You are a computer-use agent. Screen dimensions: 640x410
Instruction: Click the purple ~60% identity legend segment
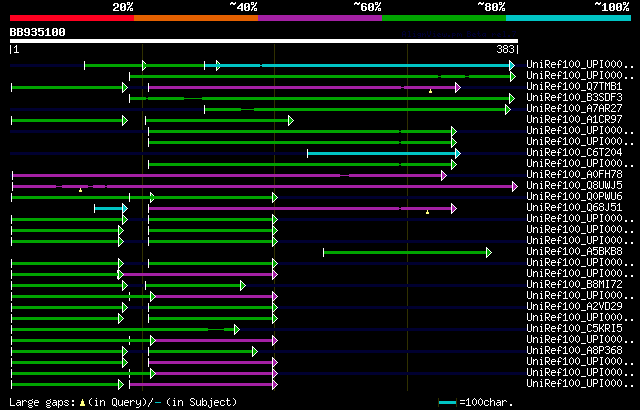320,18
